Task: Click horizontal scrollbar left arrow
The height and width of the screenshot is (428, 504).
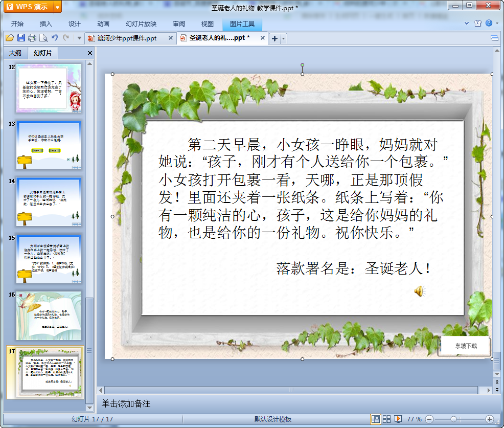Action: [x=101, y=390]
